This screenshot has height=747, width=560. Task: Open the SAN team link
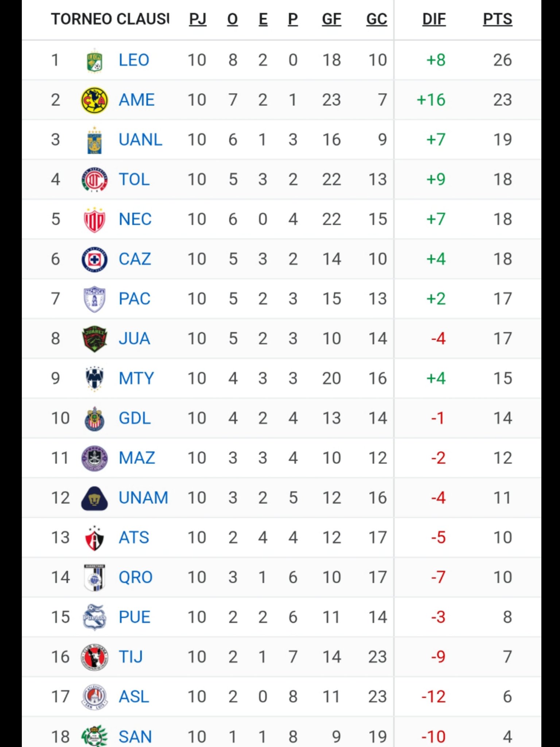coord(135,737)
